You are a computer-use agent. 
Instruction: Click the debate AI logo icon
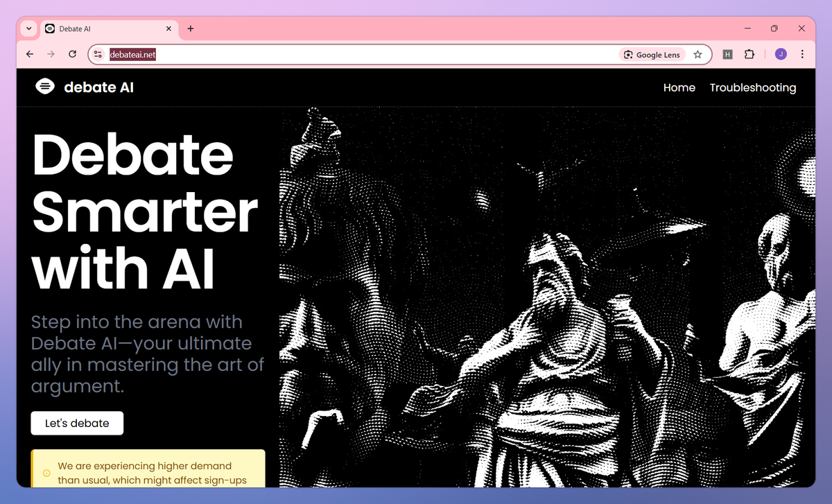[45, 87]
